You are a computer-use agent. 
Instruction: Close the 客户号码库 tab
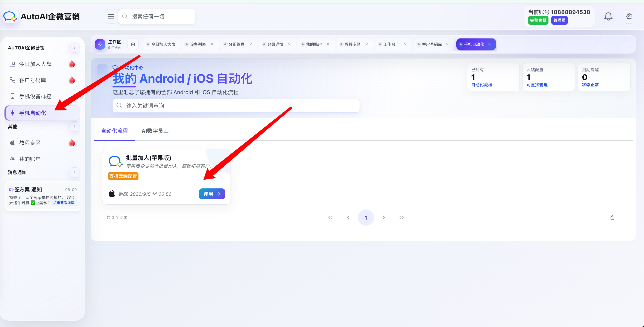coord(448,44)
